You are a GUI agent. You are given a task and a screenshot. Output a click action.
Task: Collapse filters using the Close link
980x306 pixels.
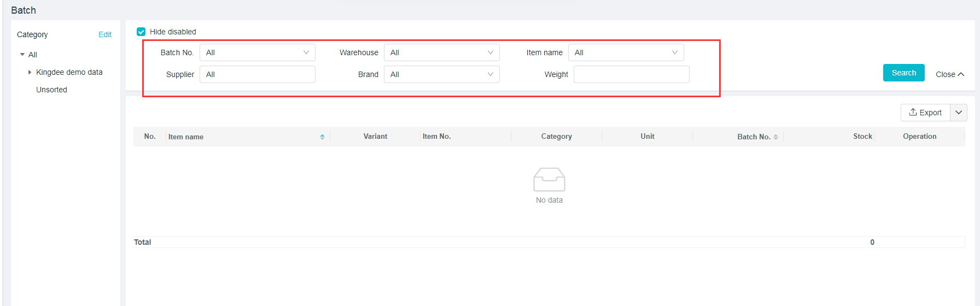(949, 74)
